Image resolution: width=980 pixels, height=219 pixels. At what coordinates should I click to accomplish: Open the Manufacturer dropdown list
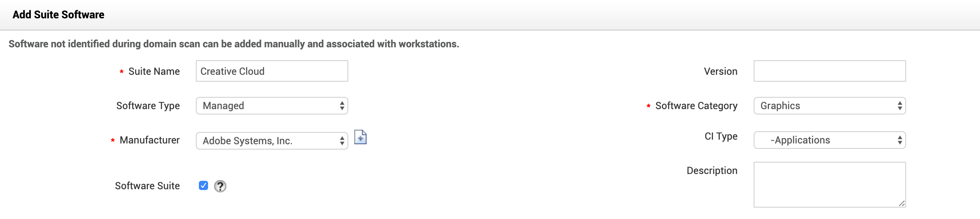[272, 141]
